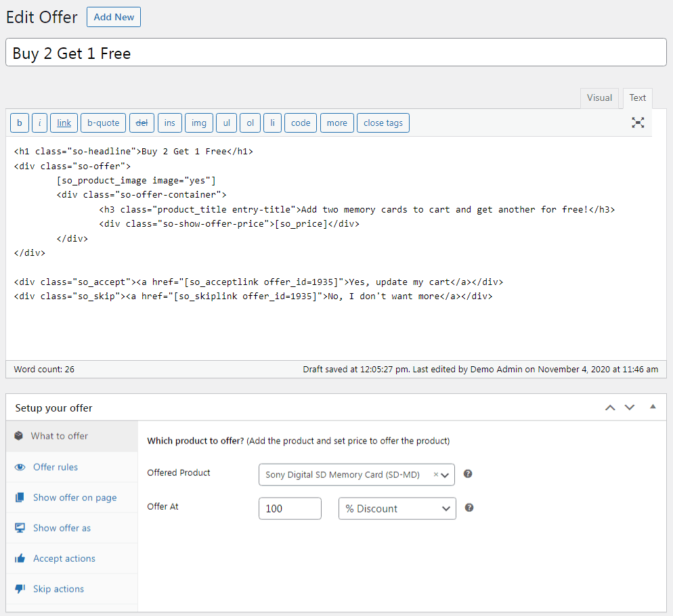Viewport: 673px width, 616px height.
Task: Click the Add New offer button
Action: click(114, 17)
